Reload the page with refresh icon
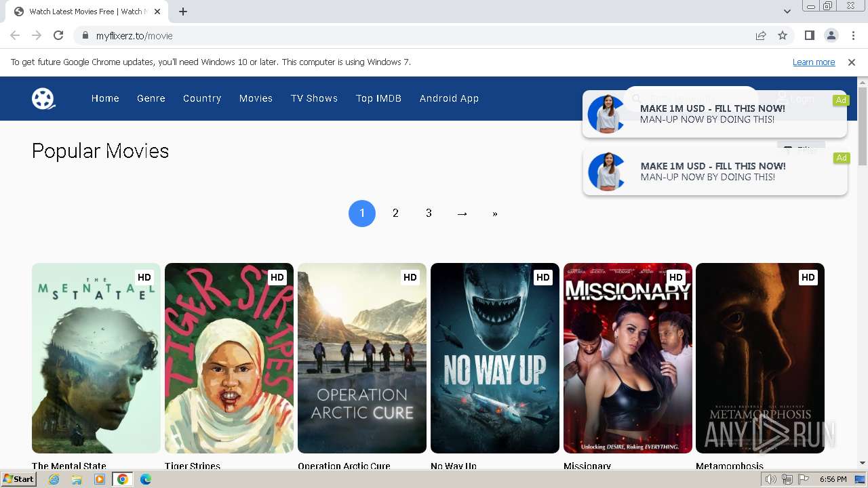Screen dimensions: 868x488 58,36
